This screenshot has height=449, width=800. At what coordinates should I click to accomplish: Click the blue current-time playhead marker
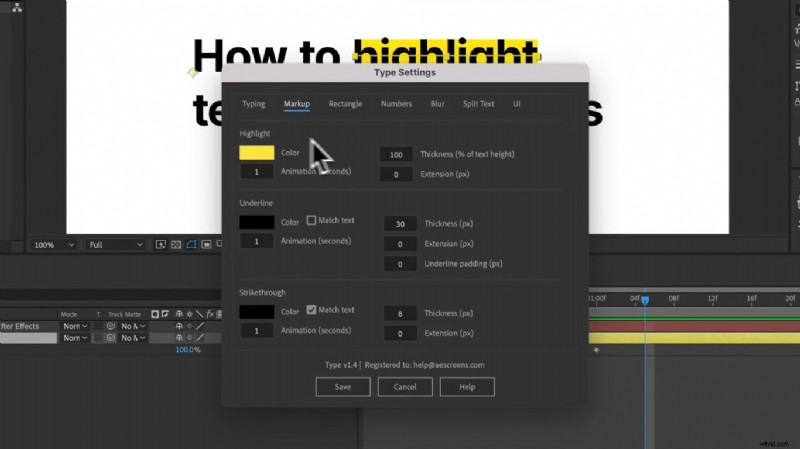coord(645,300)
